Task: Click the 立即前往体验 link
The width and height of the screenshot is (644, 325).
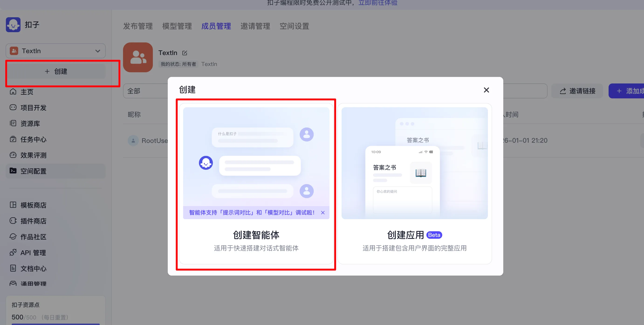Action: click(378, 3)
